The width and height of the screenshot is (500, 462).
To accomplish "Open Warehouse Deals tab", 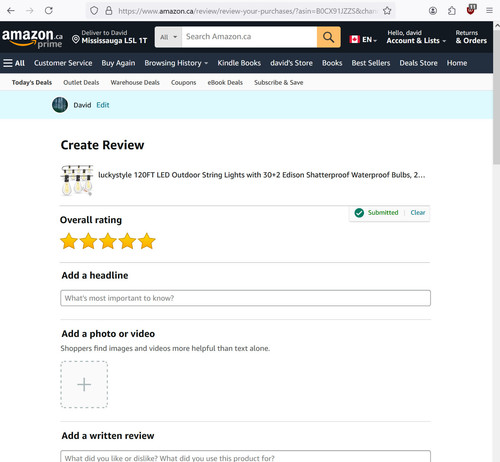I will click(x=135, y=82).
